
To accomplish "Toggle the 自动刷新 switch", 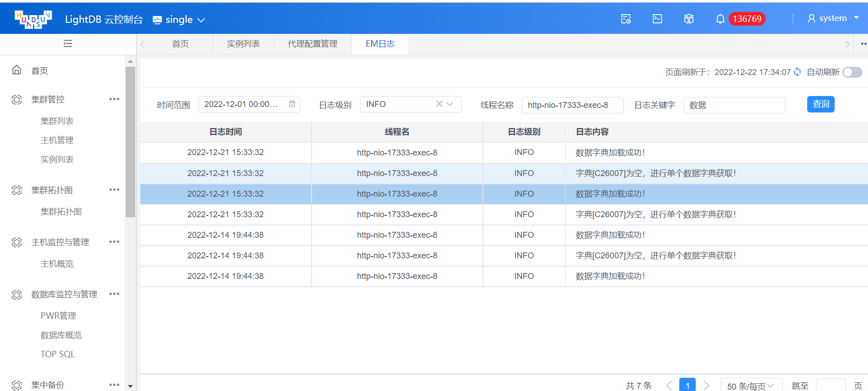I will pos(852,72).
